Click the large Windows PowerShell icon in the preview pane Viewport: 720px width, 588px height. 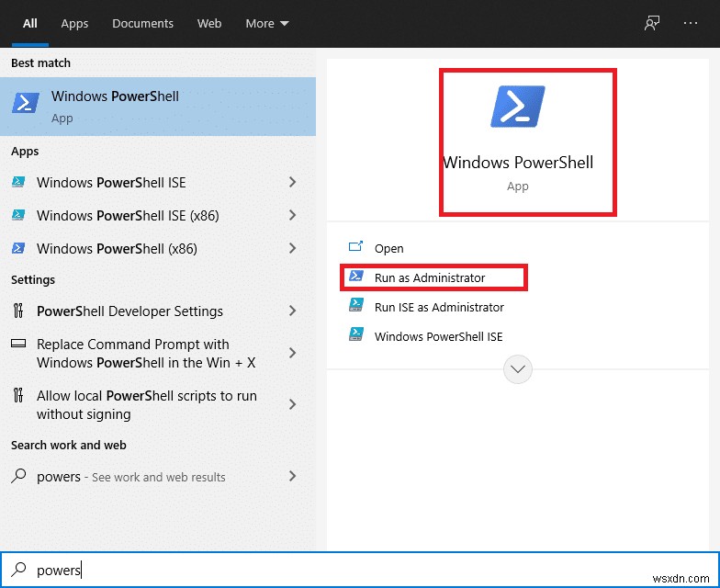coord(518,107)
